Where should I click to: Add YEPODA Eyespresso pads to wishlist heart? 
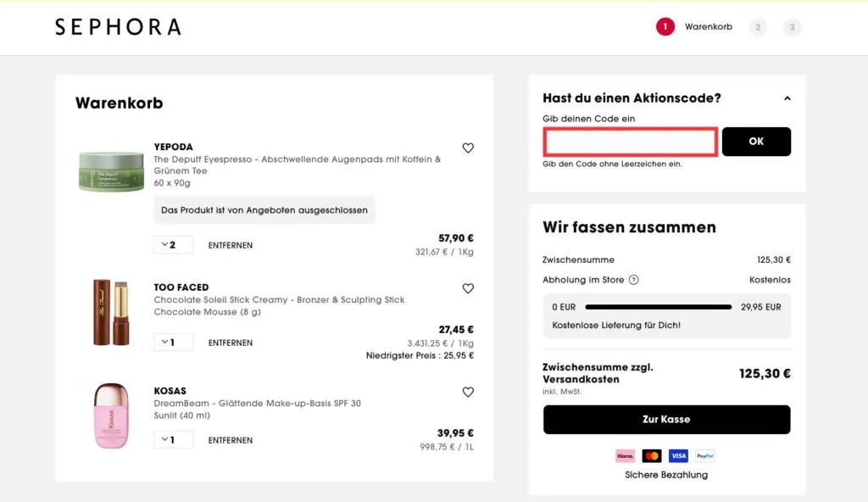point(468,148)
